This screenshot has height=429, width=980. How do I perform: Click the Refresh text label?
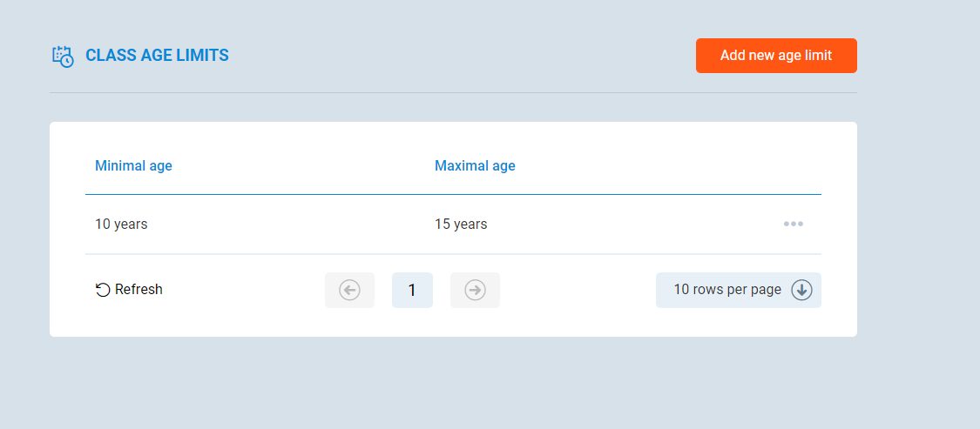click(x=139, y=290)
